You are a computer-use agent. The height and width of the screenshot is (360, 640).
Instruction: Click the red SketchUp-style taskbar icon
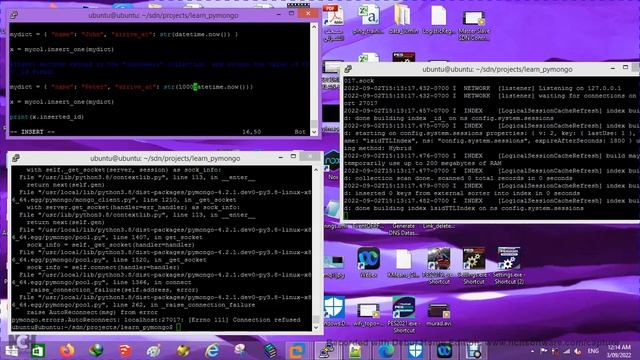[125, 351]
